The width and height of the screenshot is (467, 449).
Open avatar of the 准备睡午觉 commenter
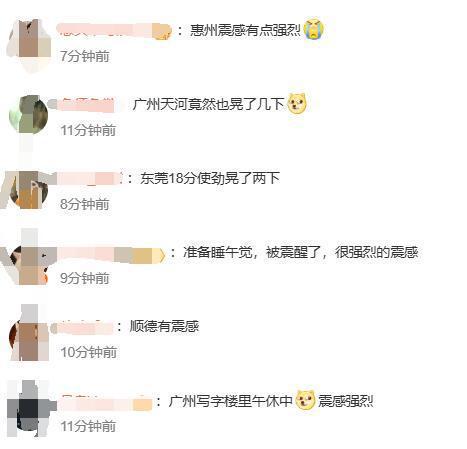[29, 264]
